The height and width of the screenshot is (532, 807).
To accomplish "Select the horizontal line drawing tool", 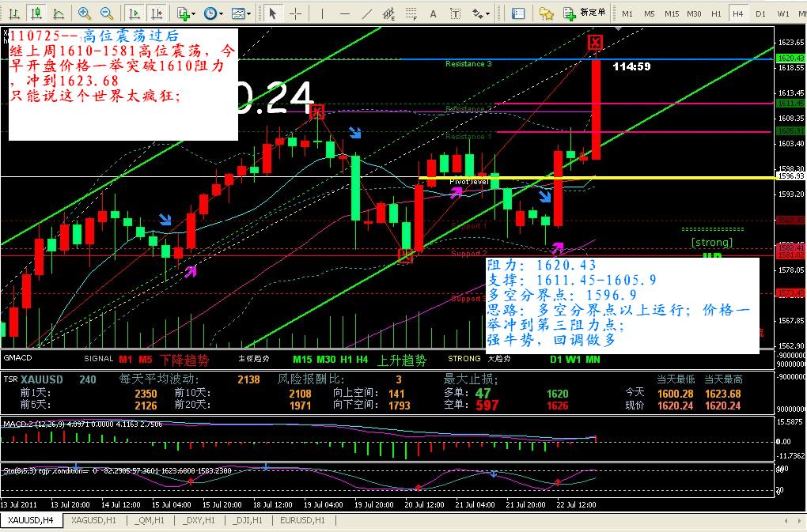I will [x=344, y=13].
